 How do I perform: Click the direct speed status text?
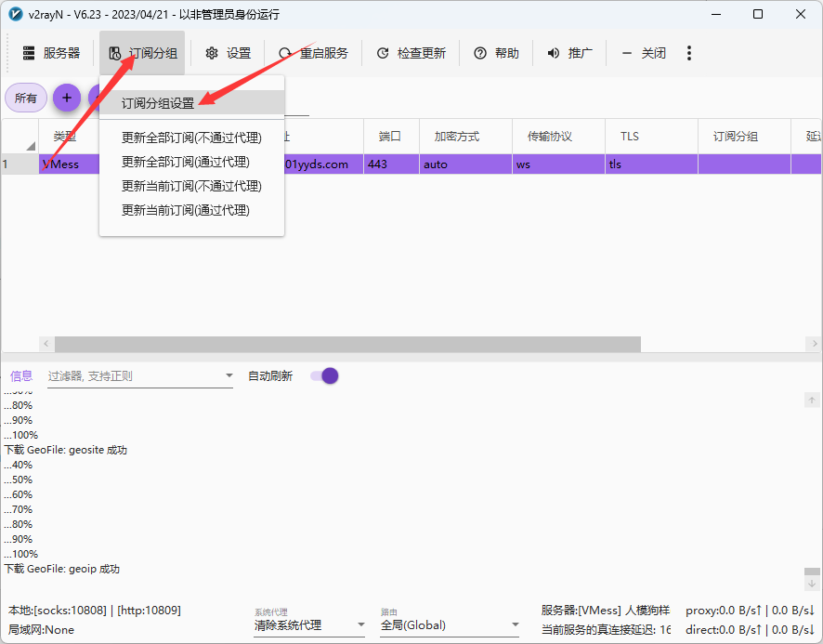[750, 630]
